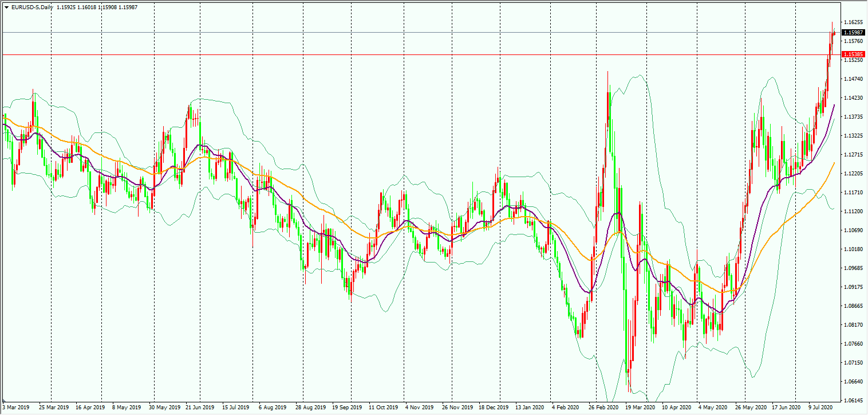Click the 26 Feb 2020 date label
This screenshot has height=415, width=868.
pos(603,408)
